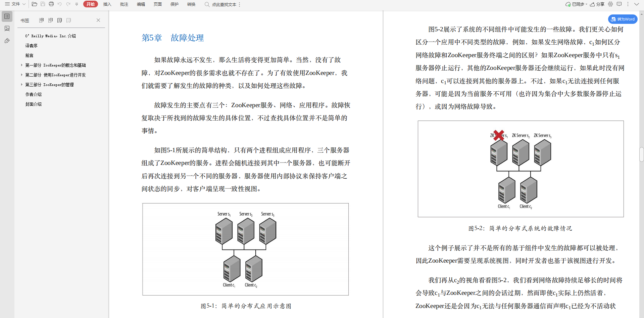Click the save icon in toolbar
Image resolution: width=644 pixels, height=318 pixels.
pyautogui.click(x=43, y=4)
